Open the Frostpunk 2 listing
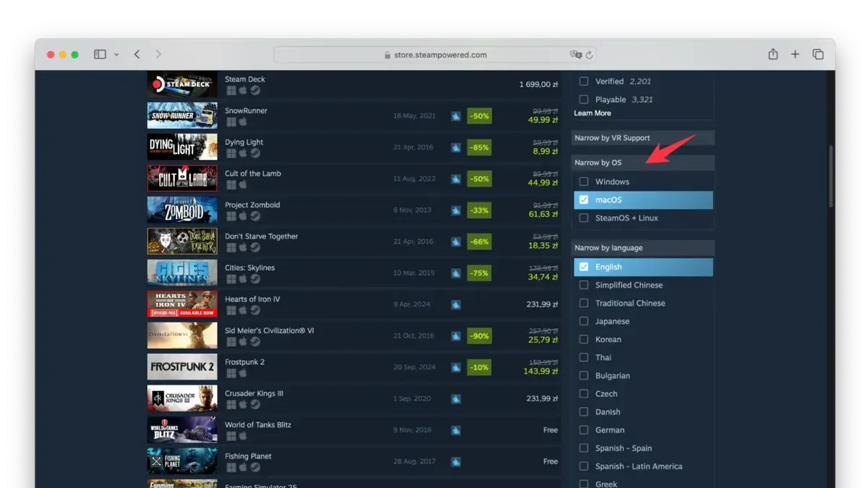Image resolution: width=868 pixels, height=488 pixels. 354,367
